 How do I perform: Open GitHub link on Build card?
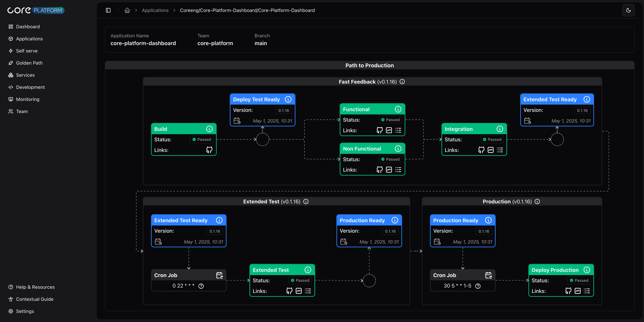coord(209,150)
